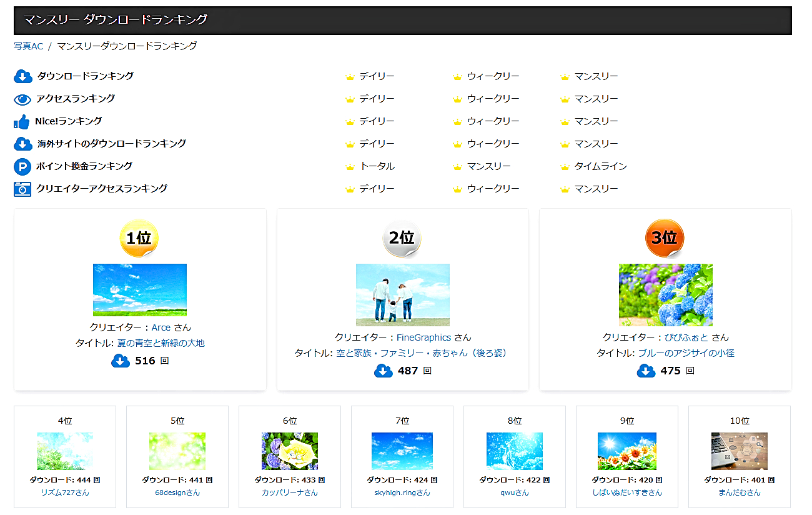Open title 夏の青空と新緑の大地 link

(161, 343)
